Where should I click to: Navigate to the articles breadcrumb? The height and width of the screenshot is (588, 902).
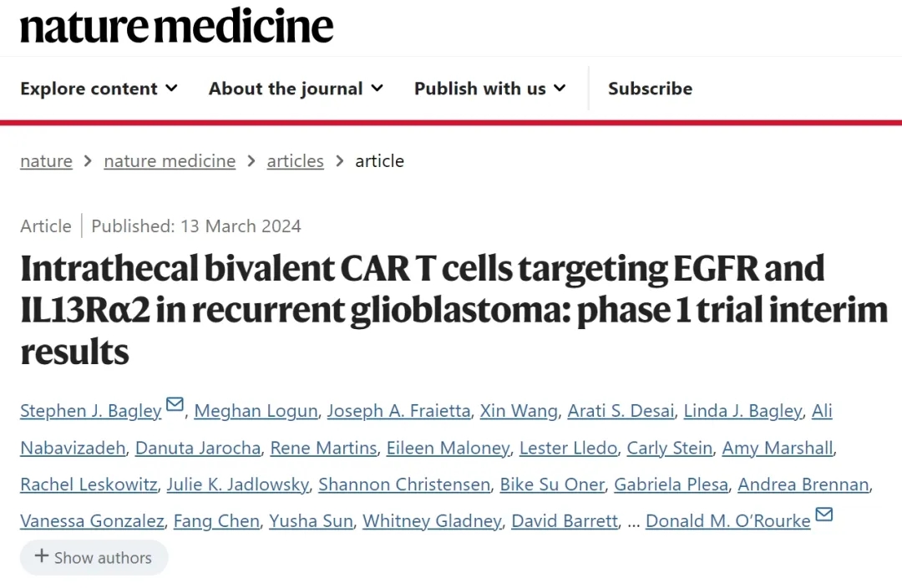pos(295,161)
